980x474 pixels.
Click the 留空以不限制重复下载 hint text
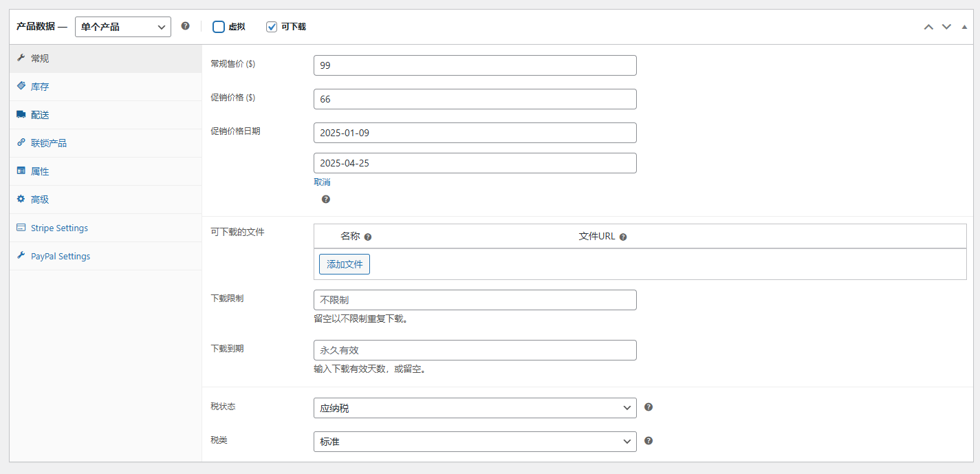coord(361,319)
